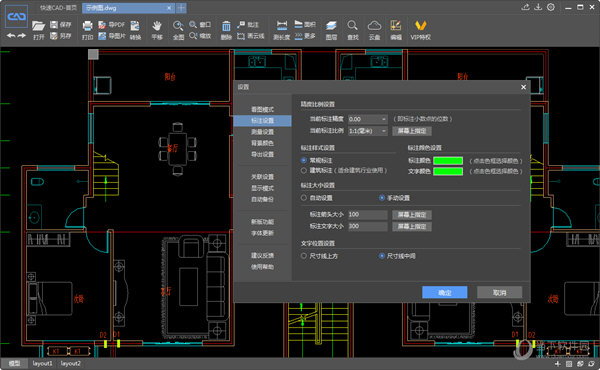Click the Annotation (批注) tool icon

click(x=241, y=24)
